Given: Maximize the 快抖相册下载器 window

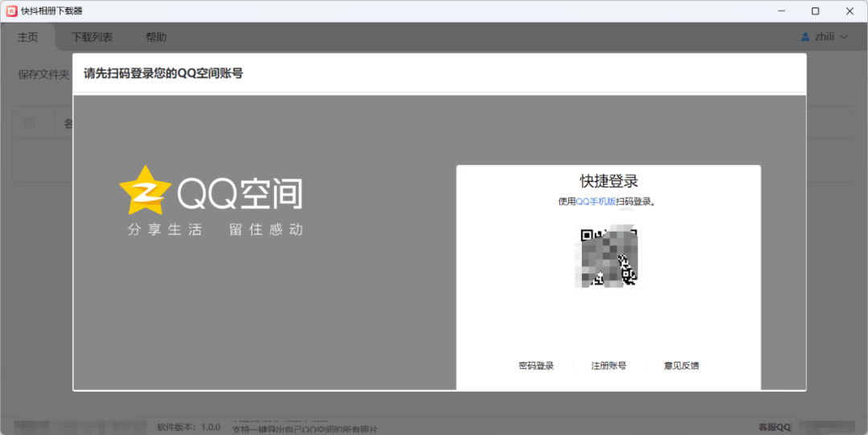Looking at the screenshot, I should (x=815, y=11).
